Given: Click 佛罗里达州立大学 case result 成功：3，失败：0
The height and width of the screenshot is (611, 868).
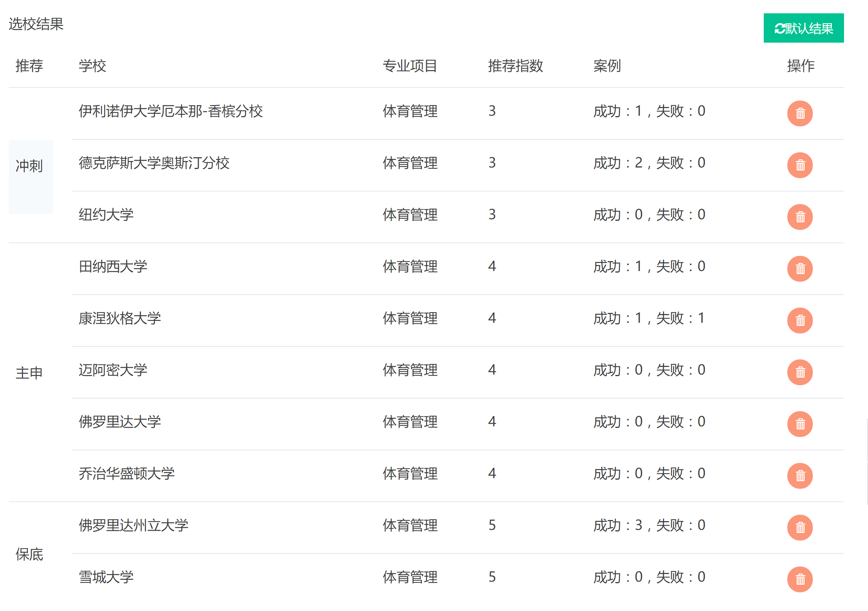Looking at the screenshot, I should click(x=649, y=525).
